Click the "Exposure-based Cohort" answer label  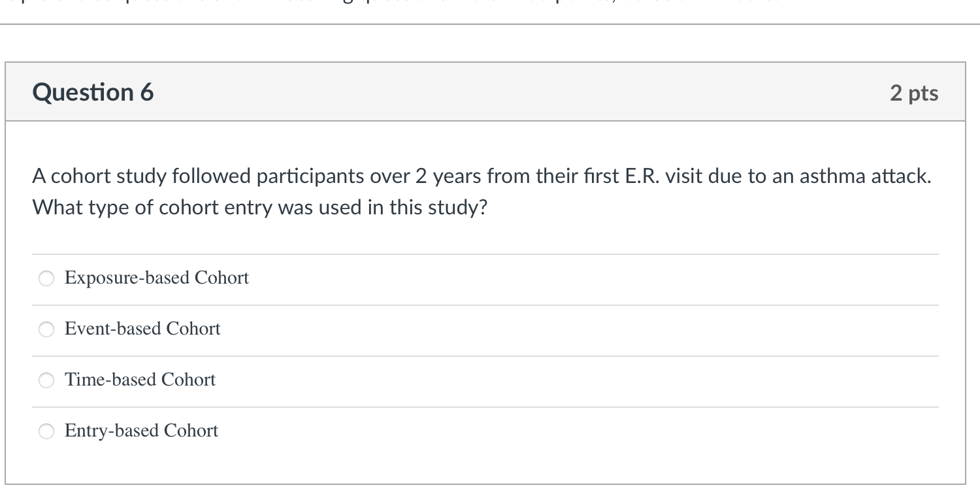point(157,278)
